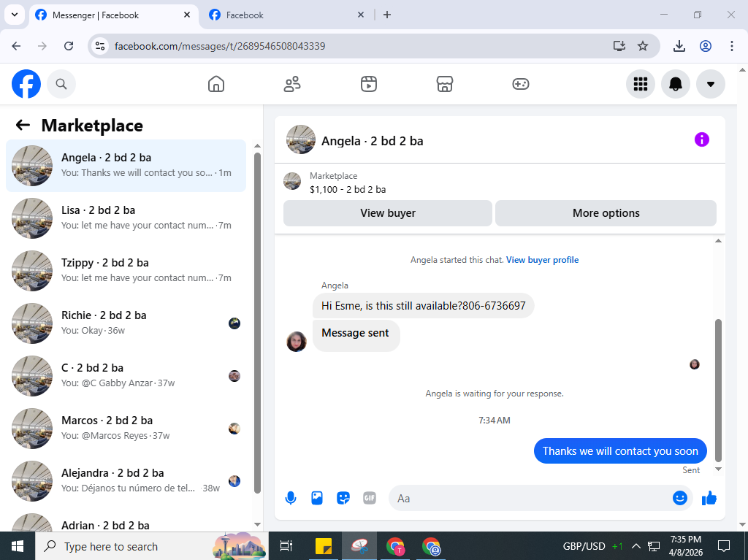Click the More options button

coord(606,213)
